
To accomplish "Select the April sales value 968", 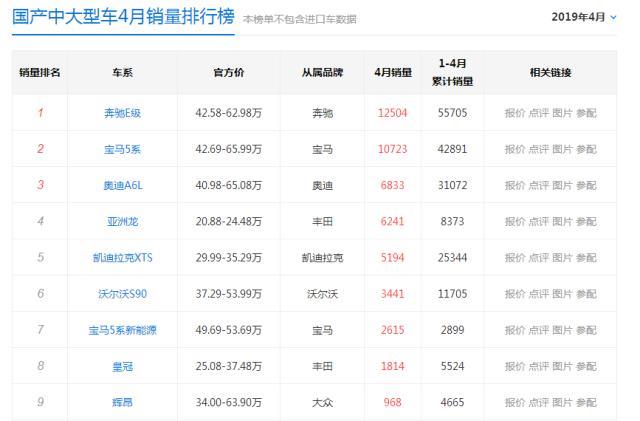I will 393,402.
